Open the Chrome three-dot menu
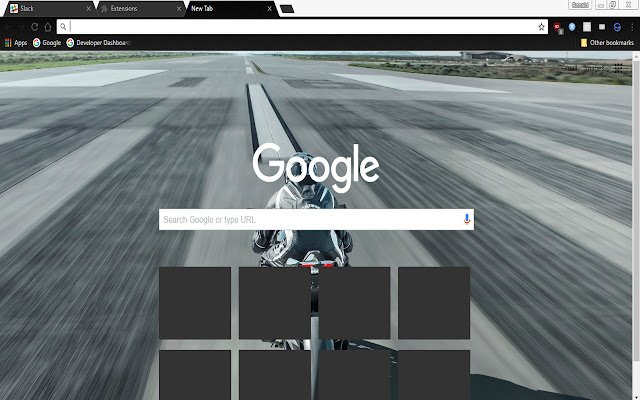Screen dimensions: 640x400 point(632,27)
